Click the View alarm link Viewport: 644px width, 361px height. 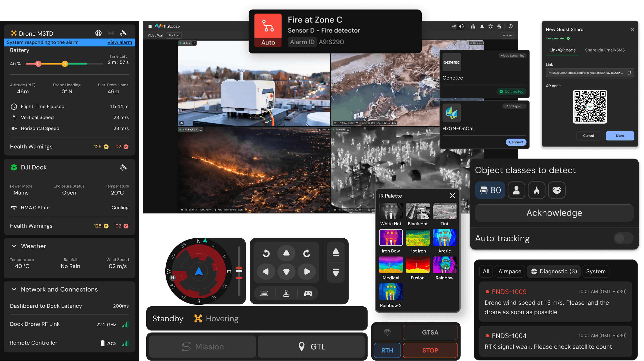tap(120, 42)
